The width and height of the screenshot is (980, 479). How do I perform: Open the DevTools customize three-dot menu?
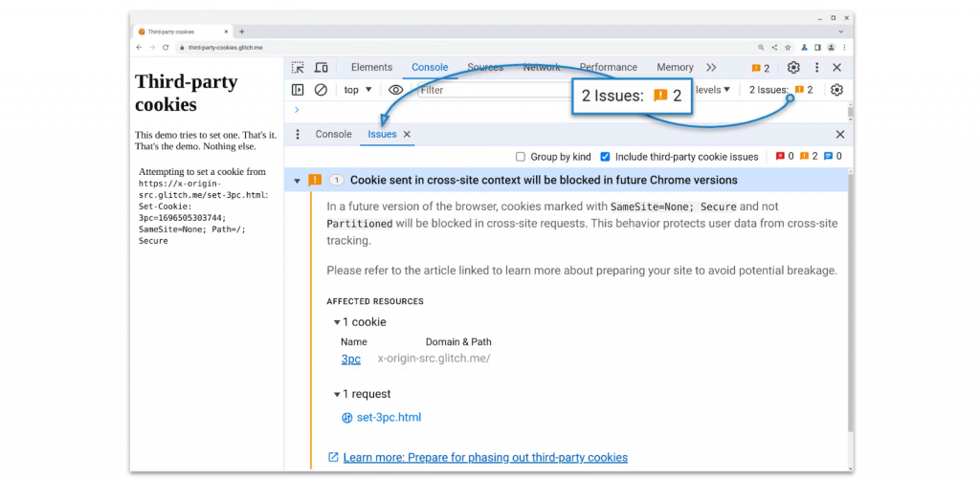coord(816,68)
